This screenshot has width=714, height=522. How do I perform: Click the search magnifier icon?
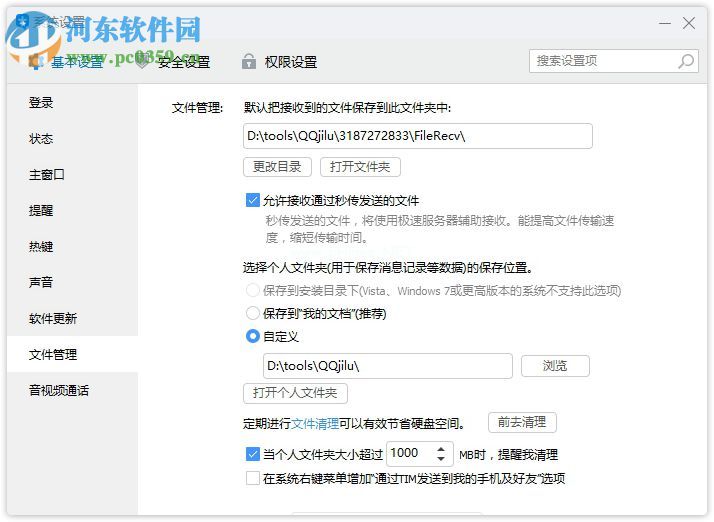click(x=686, y=61)
